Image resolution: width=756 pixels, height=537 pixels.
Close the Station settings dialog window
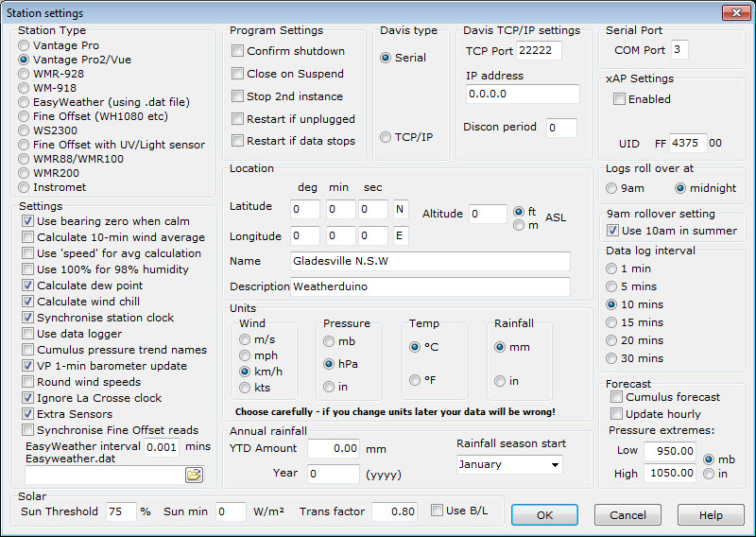(x=736, y=13)
